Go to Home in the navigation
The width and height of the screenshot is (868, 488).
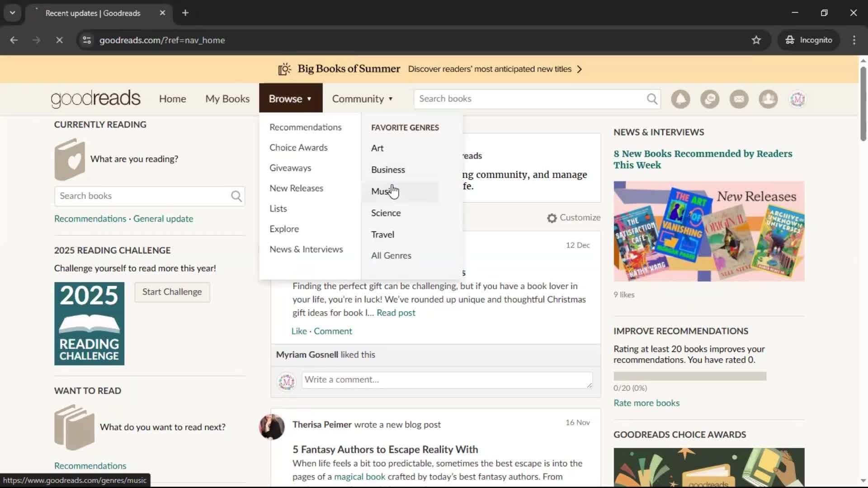tap(172, 99)
